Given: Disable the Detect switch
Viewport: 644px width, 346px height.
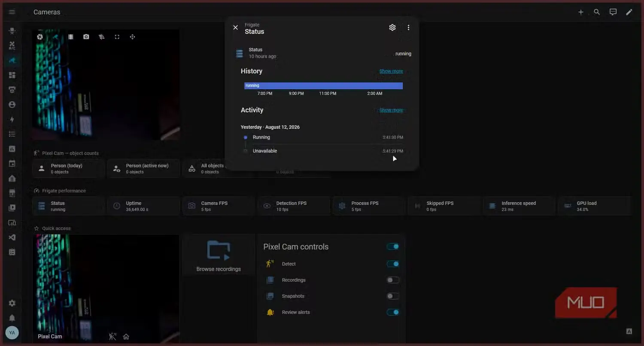Looking at the screenshot, I should tap(393, 264).
